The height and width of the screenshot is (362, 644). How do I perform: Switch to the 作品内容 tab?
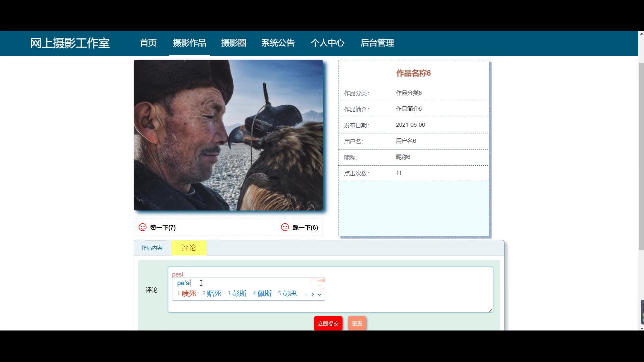coord(152,248)
